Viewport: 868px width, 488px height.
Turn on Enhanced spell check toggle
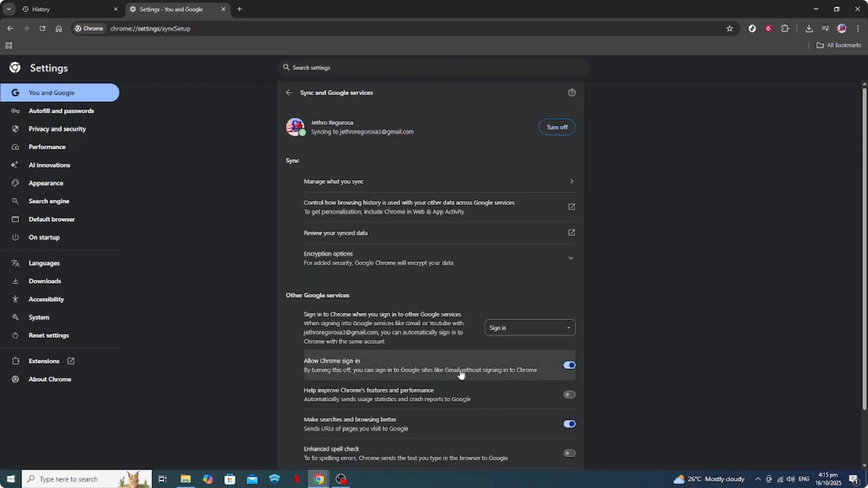[x=569, y=453]
